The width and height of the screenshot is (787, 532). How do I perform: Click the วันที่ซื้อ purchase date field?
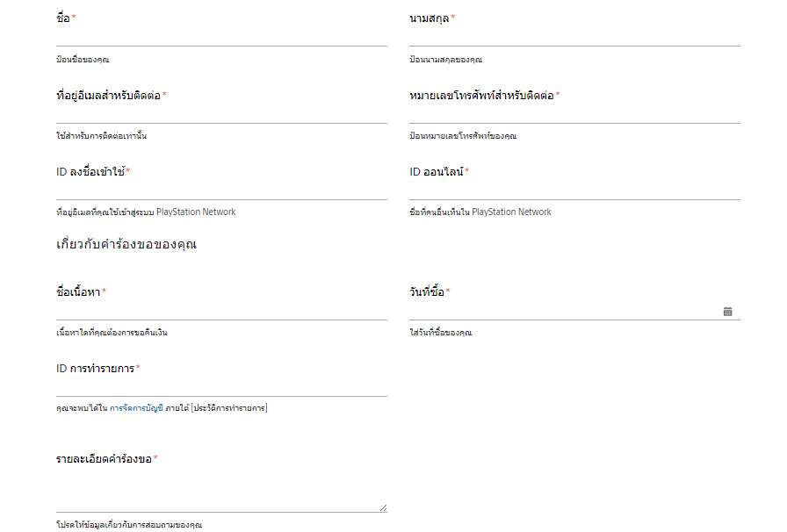(x=562, y=310)
